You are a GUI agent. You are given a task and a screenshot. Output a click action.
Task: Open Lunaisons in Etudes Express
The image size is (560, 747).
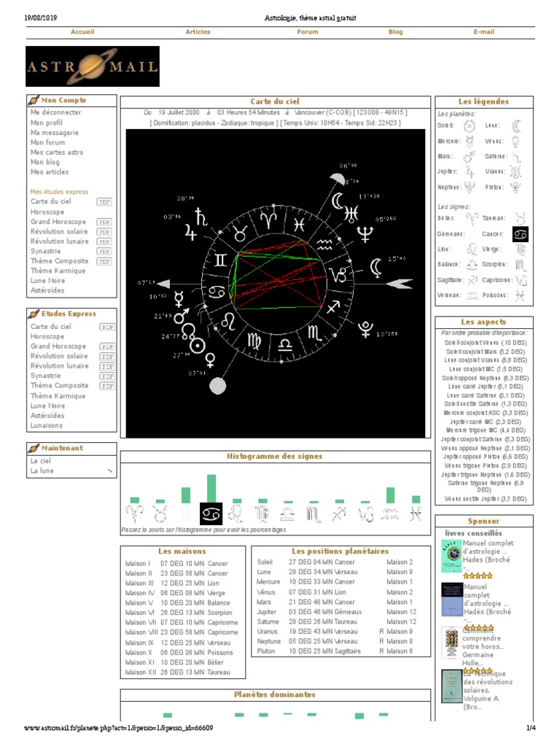tap(46, 425)
